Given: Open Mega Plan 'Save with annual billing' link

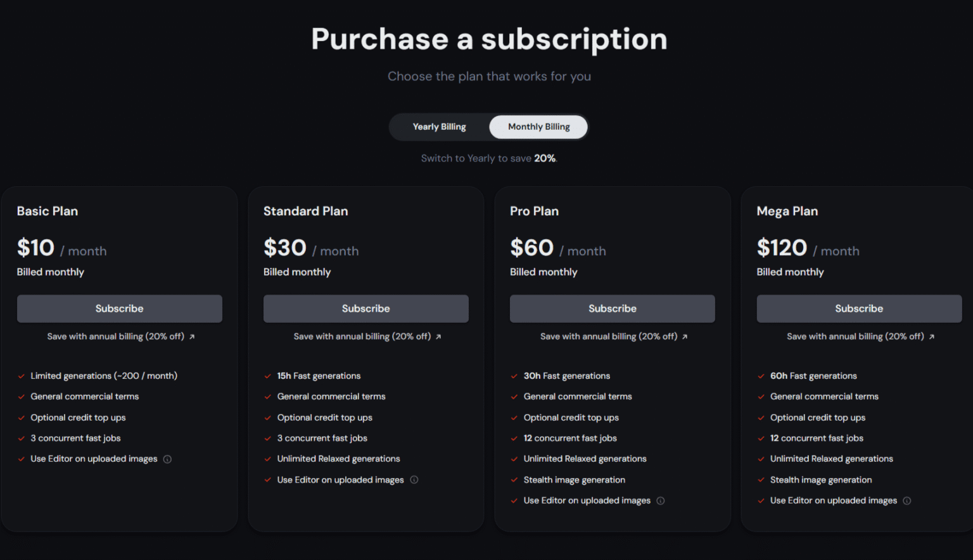Looking at the screenshot, I should pos(855,337).
